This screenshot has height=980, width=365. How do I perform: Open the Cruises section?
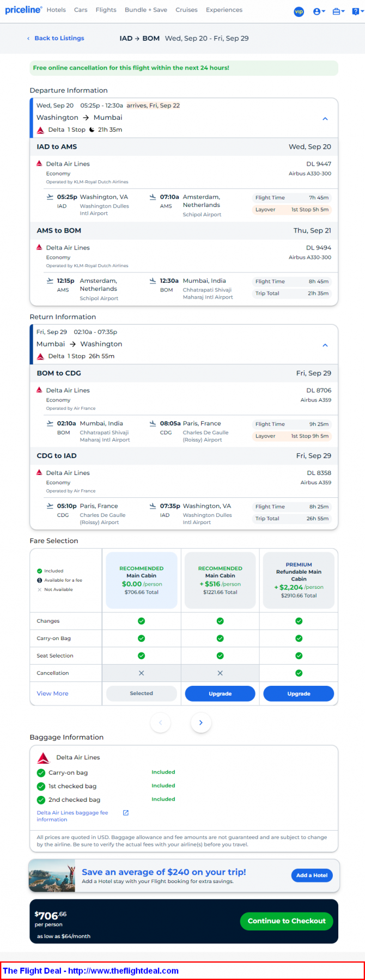tap(186, 10)
